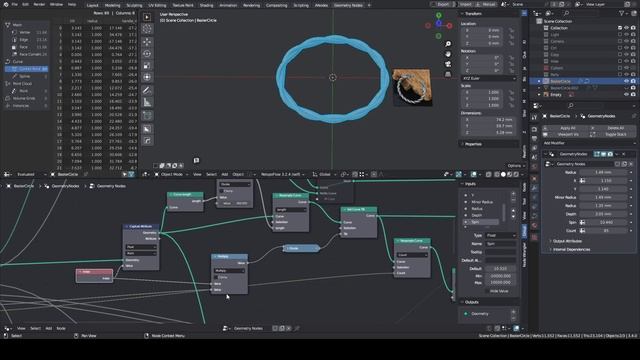Select the Rotate tool in viewport toolbar
Image resolution: width=640 pixels, height=360 pixels.
(147, 53)
